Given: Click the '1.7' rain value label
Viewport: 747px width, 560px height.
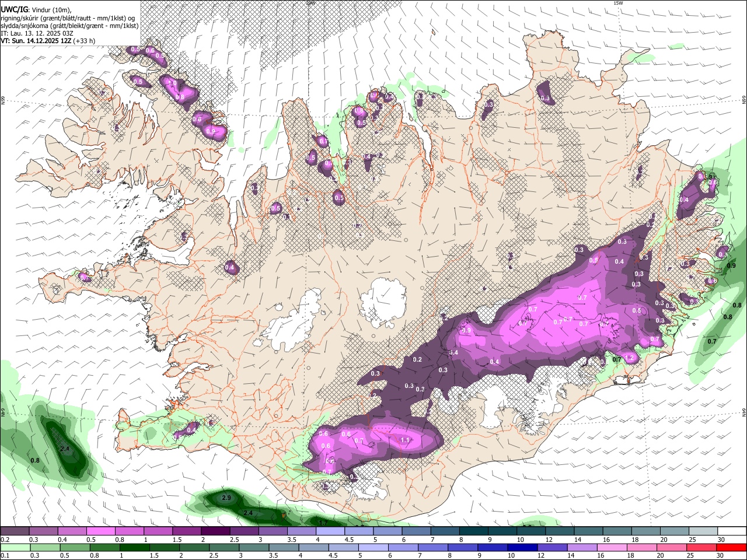Looking at the screenshot, I should (322, 523).
